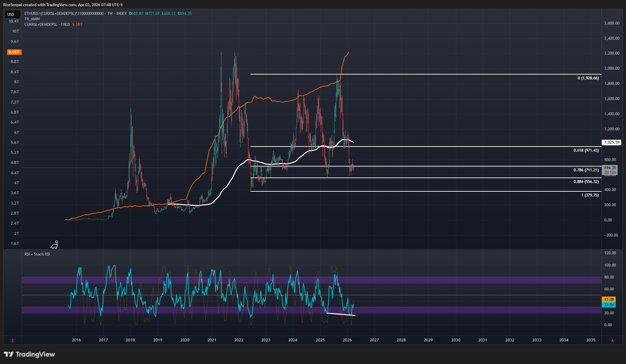This screenshot has width=626, height=364.
Task: Click the CURRSL+DEMDEPSL · FRED legend
Action: pyautogui.click(x=47, y=25)
